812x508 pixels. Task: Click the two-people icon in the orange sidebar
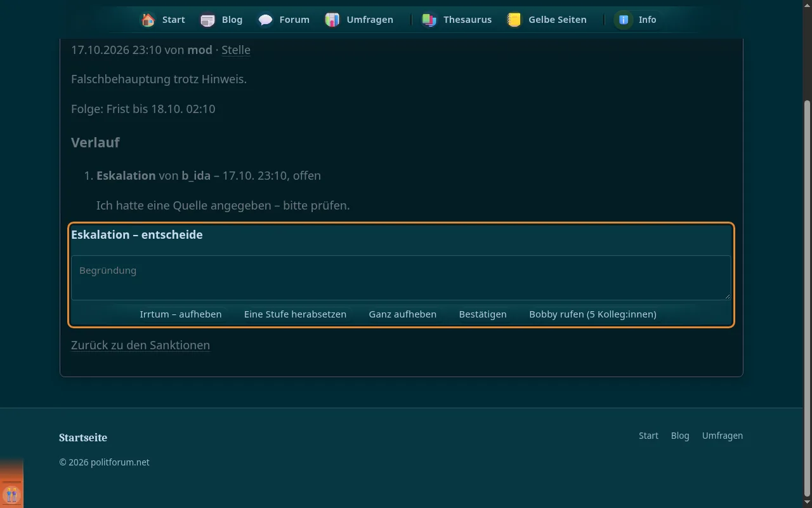tap(11, 494)
